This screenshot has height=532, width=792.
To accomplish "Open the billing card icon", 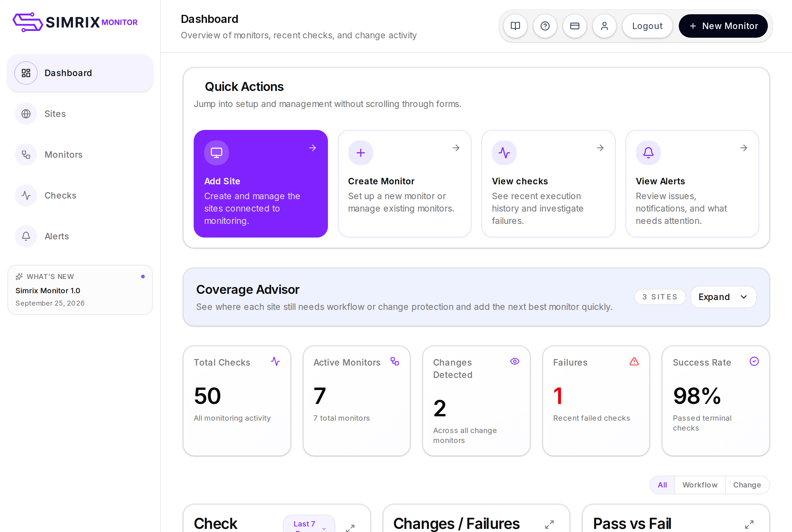I will click(575, 26).
